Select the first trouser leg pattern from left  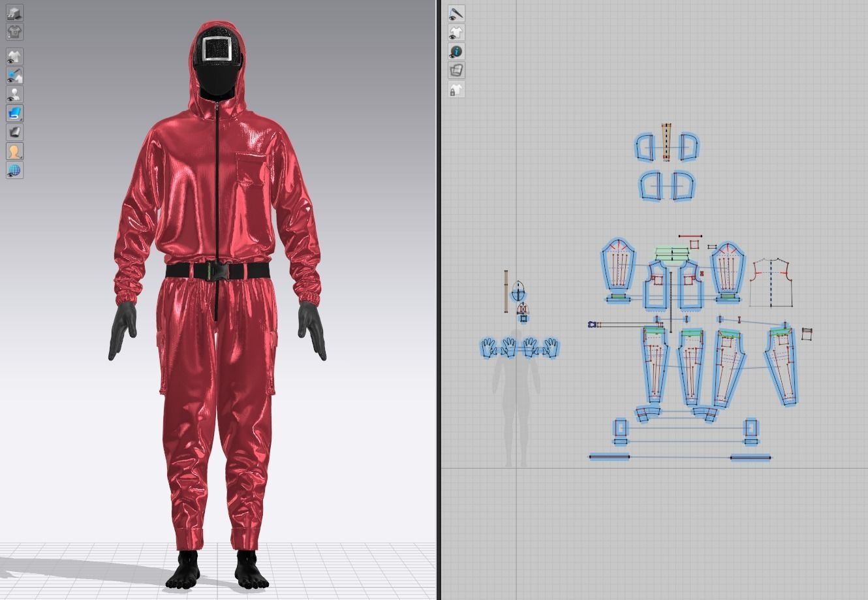(x=655, y=366)
